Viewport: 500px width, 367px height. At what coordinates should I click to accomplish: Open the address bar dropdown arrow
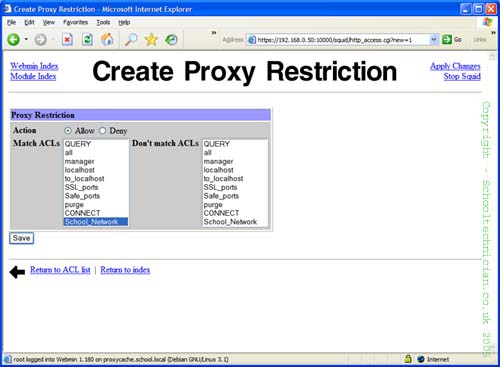433,40
